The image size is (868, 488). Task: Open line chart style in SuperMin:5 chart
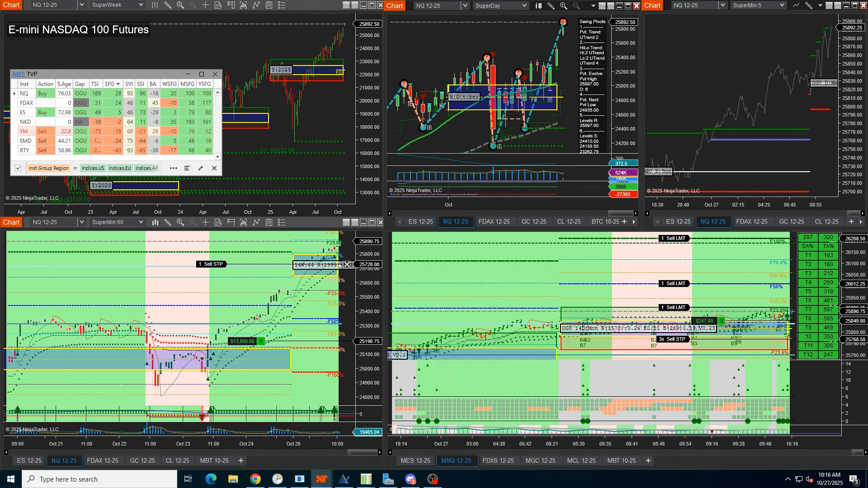click(796, 5)
